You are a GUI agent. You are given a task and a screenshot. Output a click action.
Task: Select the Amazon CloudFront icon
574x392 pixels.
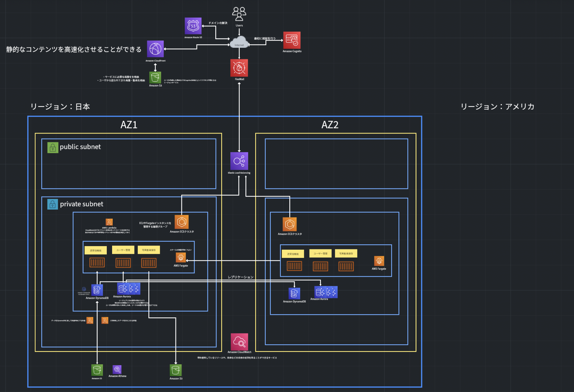[x=155, y=49]
